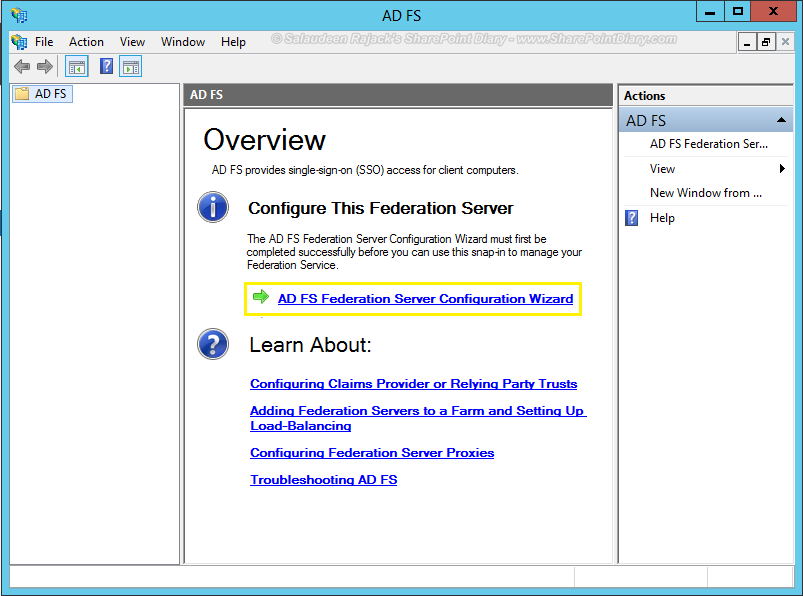Screen dimensions: 803x596
Task: Click the Overview heading text
Action: (264, 140)
